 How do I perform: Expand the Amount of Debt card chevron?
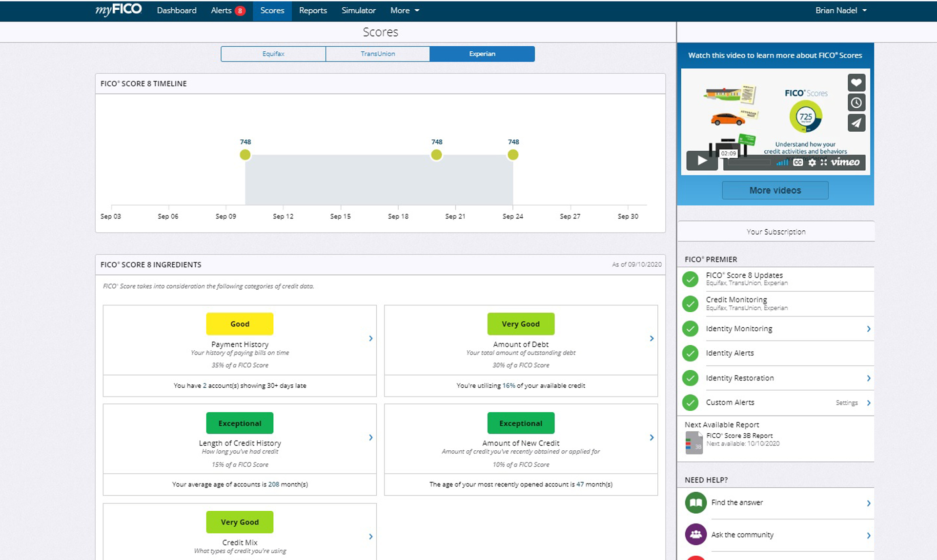click(x=652, y=338)
